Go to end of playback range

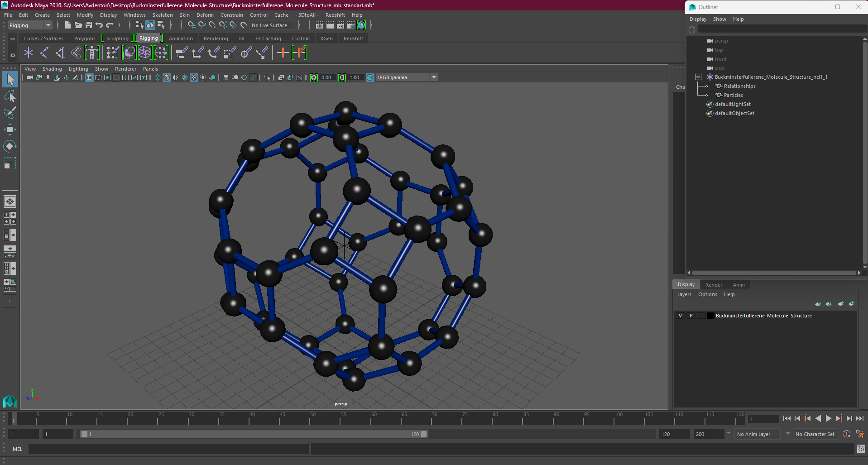(x=860, y=419)
